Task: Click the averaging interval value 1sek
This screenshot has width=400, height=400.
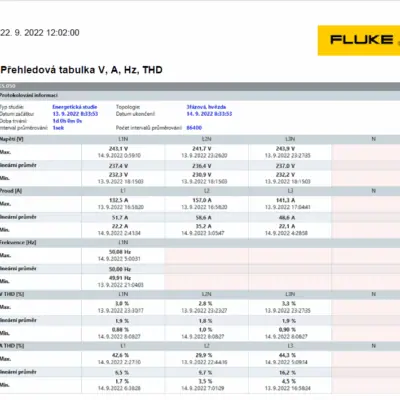Action: (x=58, y=128)
